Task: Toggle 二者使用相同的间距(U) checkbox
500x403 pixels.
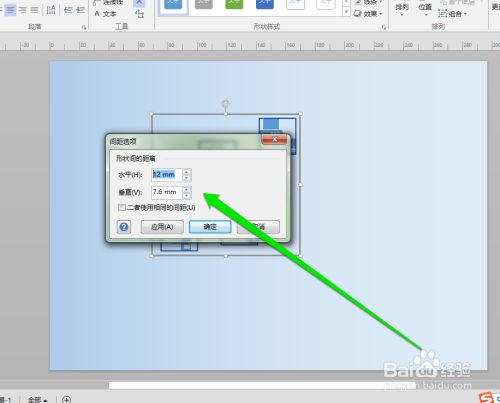Action: 122,208
